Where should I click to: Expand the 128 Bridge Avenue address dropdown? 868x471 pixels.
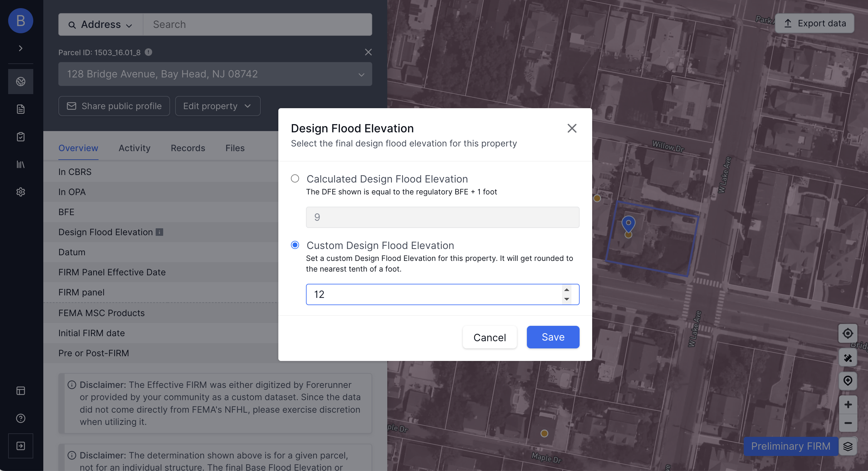[361, 74]
